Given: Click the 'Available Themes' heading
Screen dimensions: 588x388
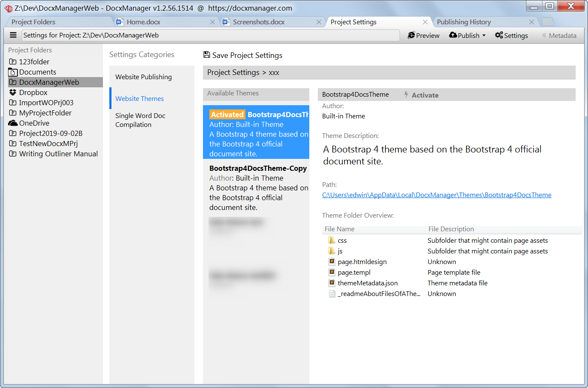Looking at the screenshot, I should click(x=233, y=93).
